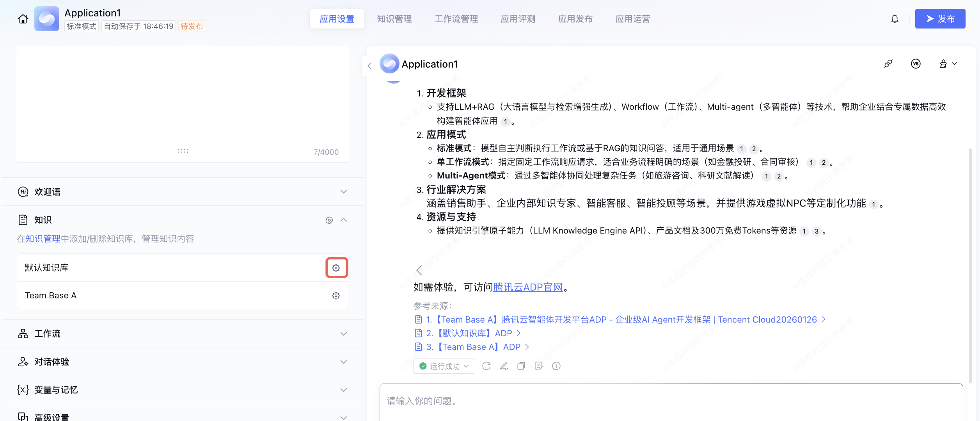Click the edit pencil icon below the answer

[504, 366]
